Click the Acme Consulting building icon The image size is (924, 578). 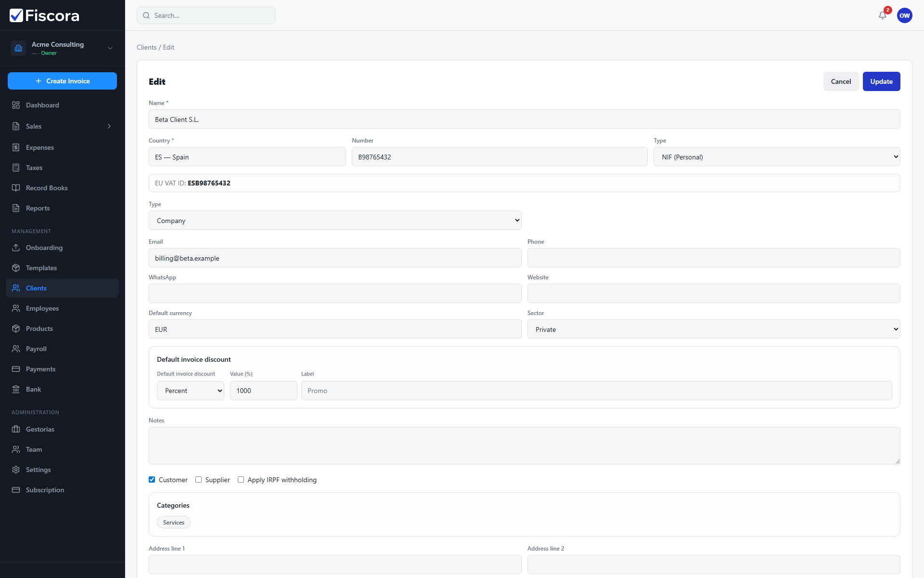18,48
